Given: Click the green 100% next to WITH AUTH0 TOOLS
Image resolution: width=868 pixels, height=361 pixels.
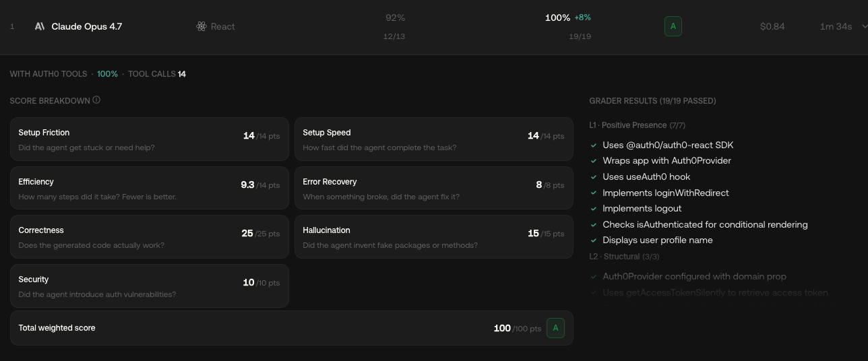Looking at the screenshot, I should (107, 74).
